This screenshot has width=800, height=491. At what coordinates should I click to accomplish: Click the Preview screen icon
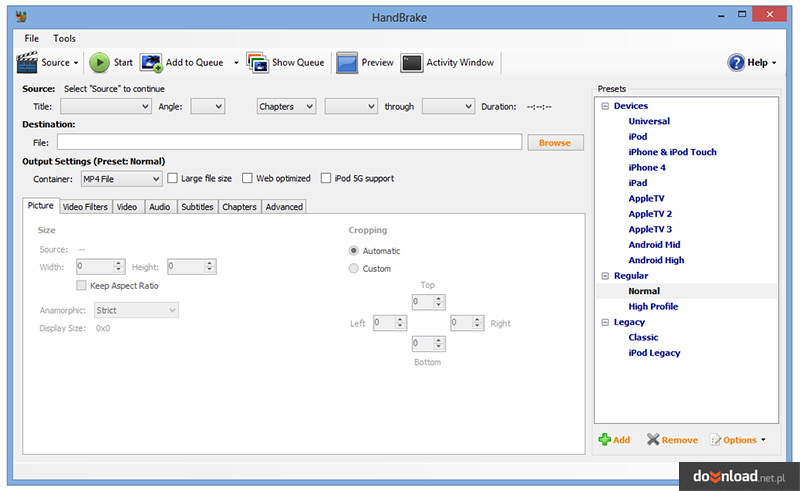click(347, 63)
